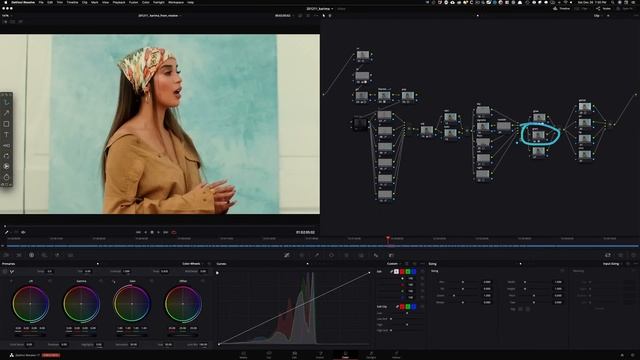Open the Playback menu
This screenshot has width=640, height=360.
pyautogui.click(x=119, y=2)
